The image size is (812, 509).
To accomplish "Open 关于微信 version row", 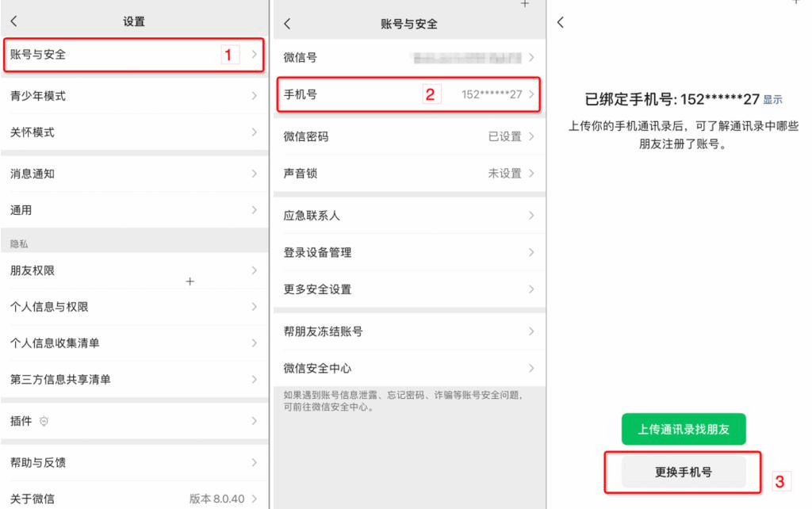I will point(133,499).
